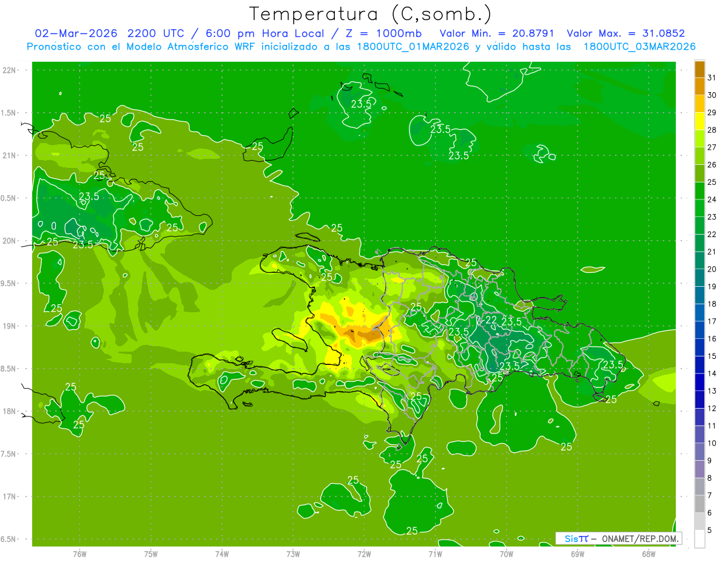Click the "Valor Max. = 31.0852" value
The image size is (728, 562).
click(625, 33)
